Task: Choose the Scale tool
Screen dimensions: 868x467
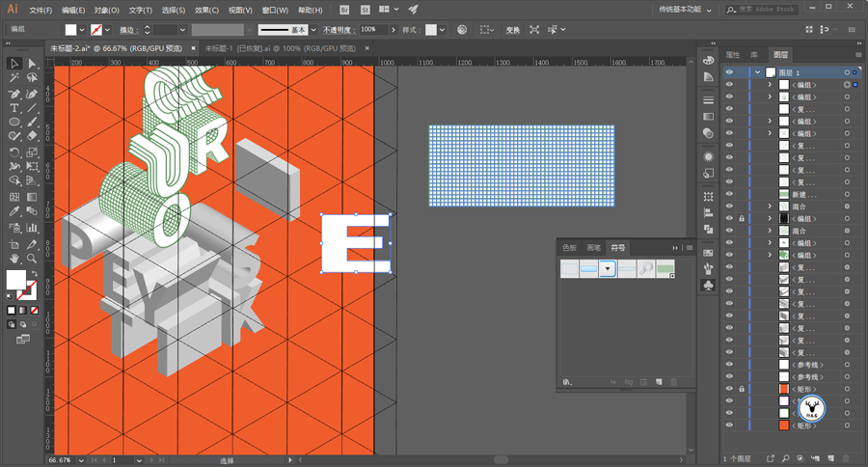Action: click(x=32, y=152)
